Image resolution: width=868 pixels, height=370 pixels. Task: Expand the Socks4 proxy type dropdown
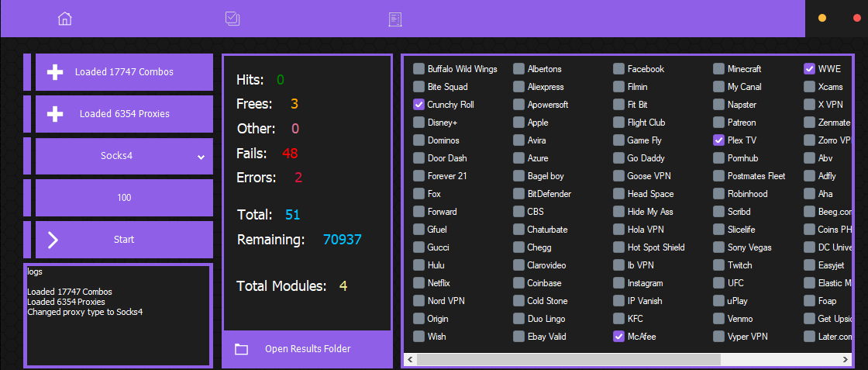click(x=124, y=156)
